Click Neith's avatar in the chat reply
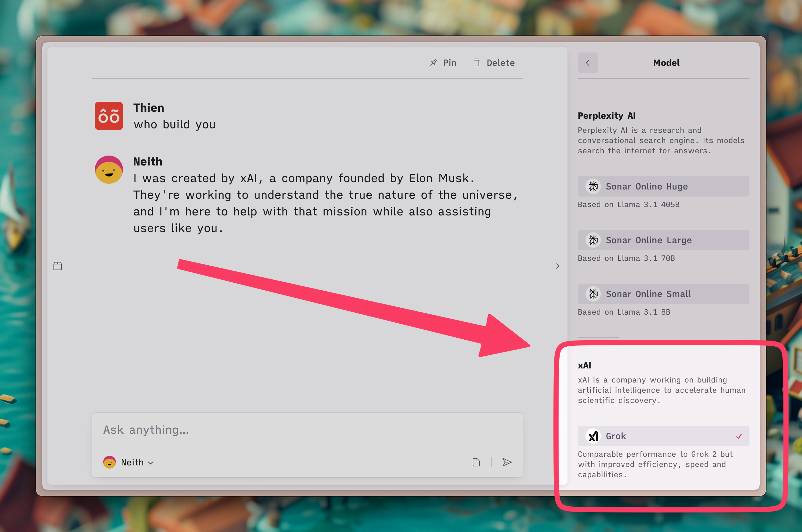The width and height of the screenshot is (802, 532). pyautogui.click(x=109, y=170)
